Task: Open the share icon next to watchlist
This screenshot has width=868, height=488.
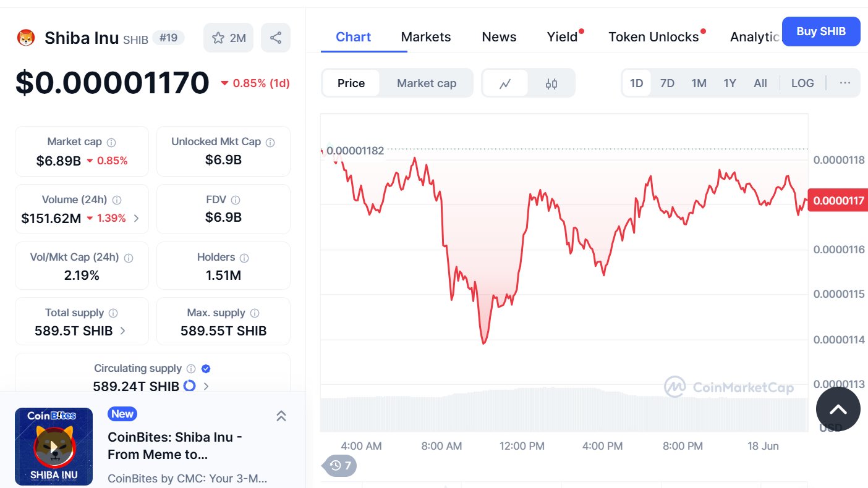Action: (276, 38)
